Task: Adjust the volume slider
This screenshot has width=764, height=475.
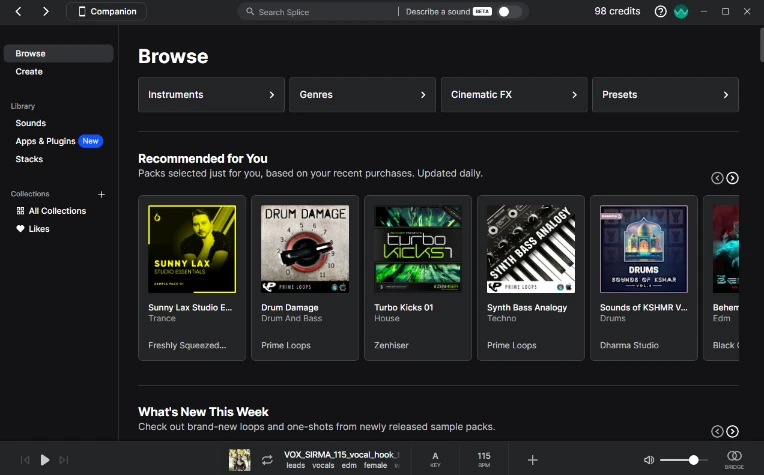Action: (x=693, y=460)
